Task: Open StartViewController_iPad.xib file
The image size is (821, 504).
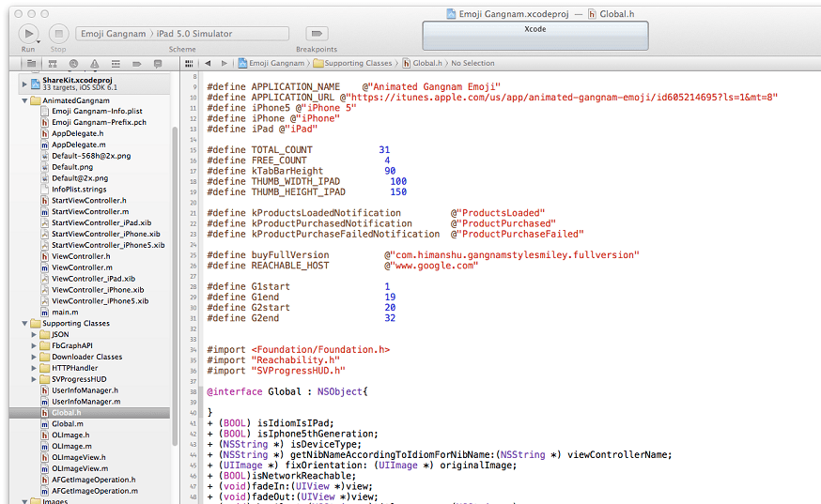Action: click(x=101, y=223)
